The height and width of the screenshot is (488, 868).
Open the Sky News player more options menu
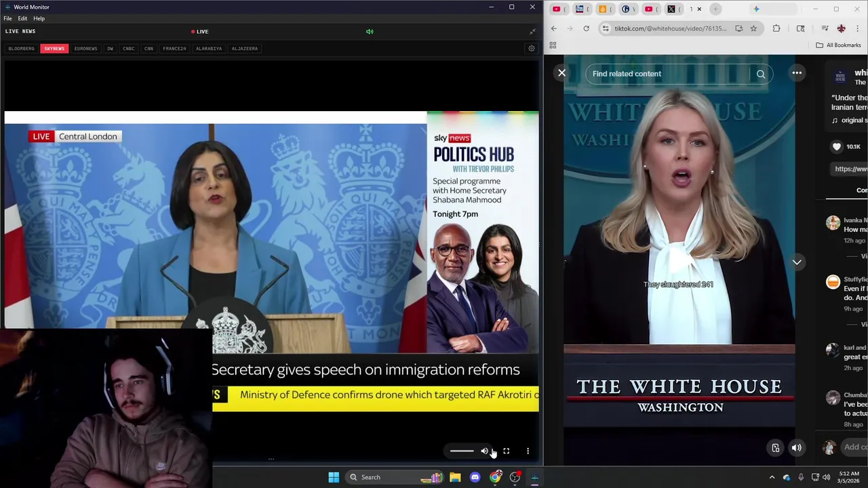click(x=528, y=451)
